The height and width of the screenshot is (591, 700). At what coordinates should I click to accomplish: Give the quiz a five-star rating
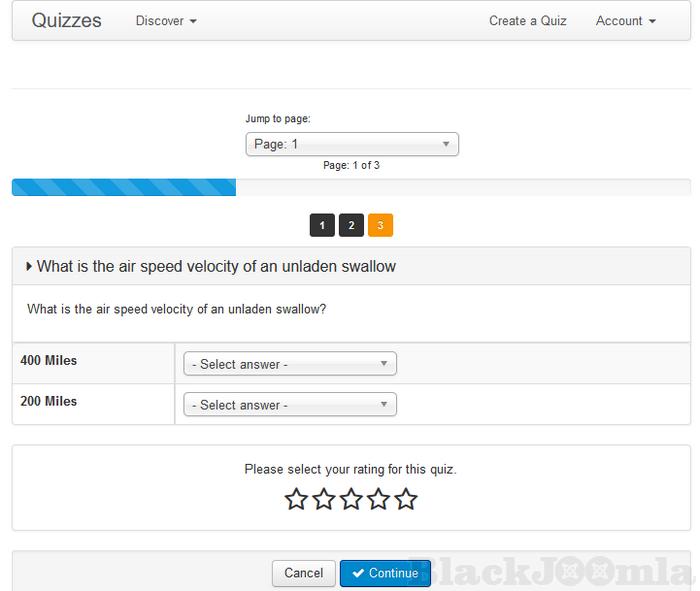[x=405, y=499]
